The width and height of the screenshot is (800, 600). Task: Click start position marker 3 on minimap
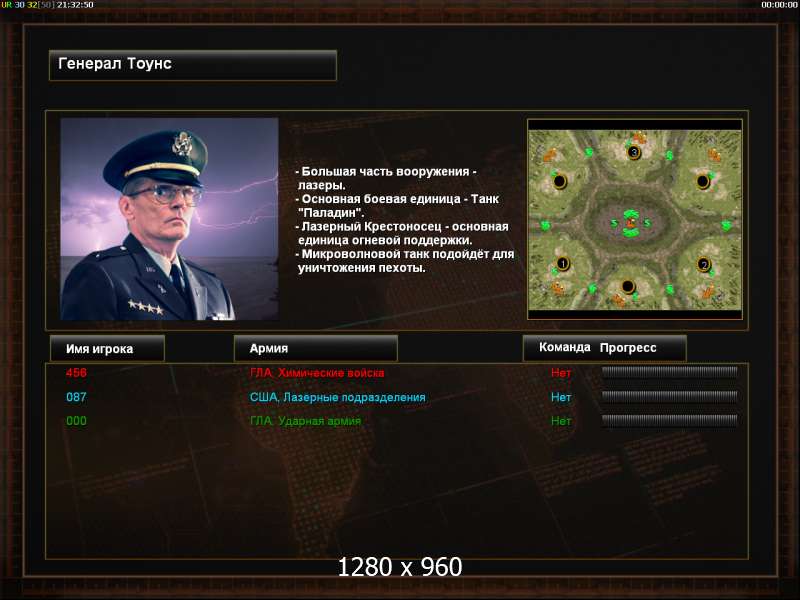[x=634, y=152]
